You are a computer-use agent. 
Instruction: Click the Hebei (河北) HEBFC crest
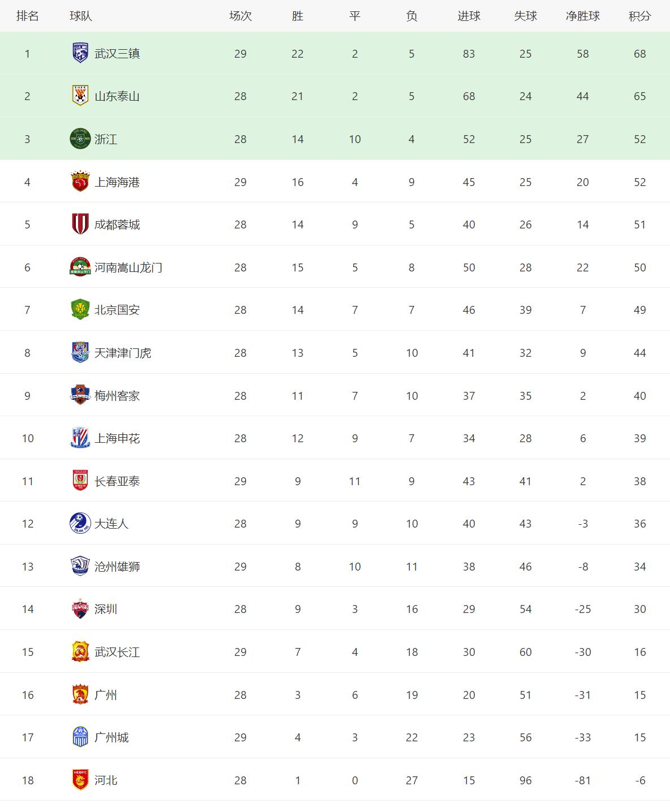click(80, 780)
